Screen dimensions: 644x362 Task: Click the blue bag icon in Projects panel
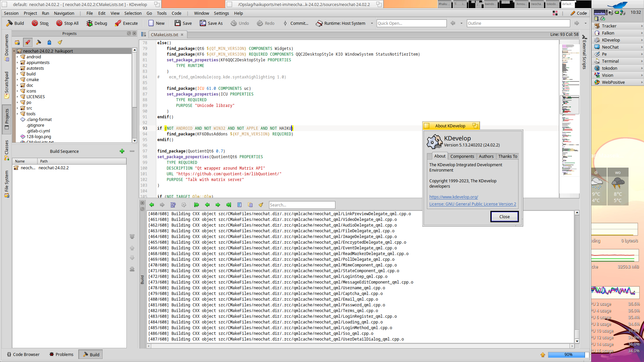tap(49, 42)
